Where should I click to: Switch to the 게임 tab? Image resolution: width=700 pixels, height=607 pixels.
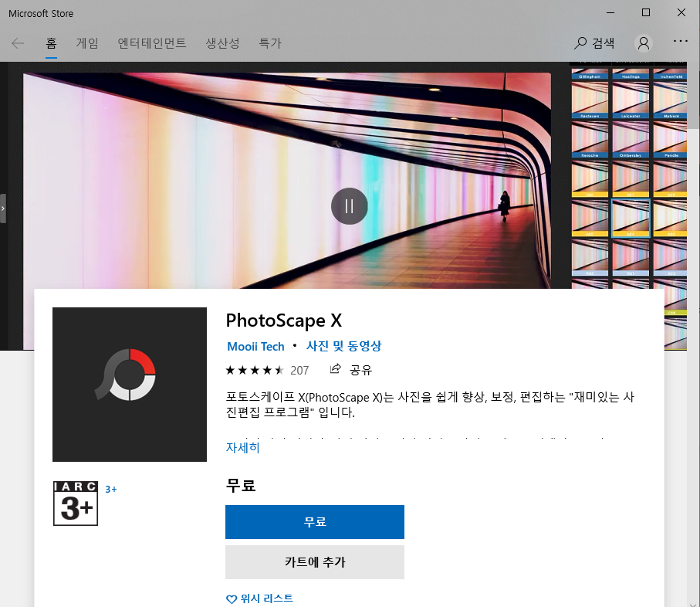pyautogui.click(x=87, y=43)
